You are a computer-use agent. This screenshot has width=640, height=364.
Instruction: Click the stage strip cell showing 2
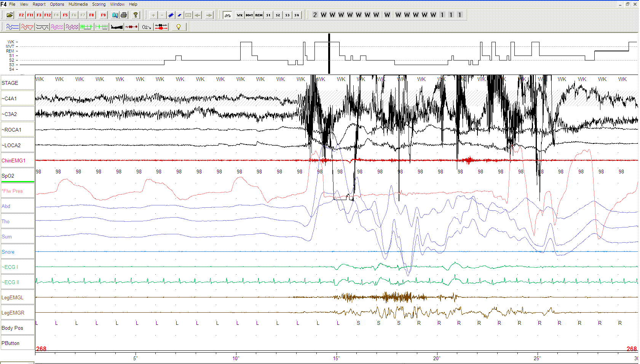click(x=315, y=15)
